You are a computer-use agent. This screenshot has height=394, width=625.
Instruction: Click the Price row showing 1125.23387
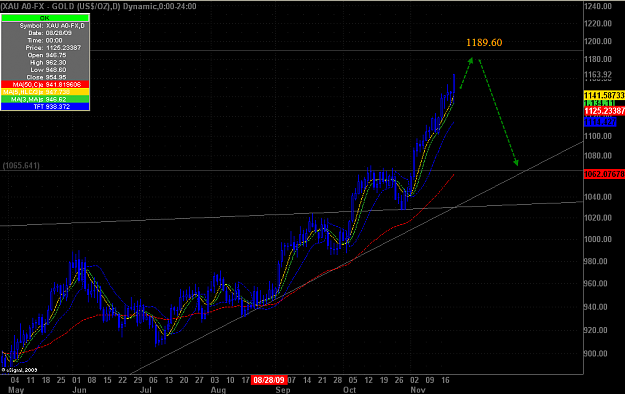coord(45,47)
